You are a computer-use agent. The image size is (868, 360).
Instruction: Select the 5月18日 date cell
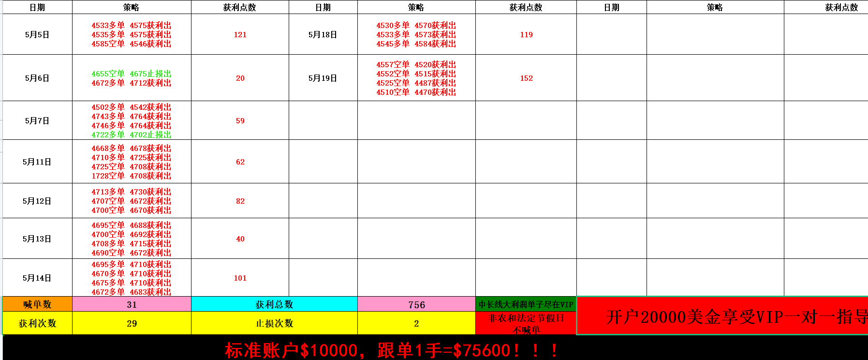click(x=323, y=34)
